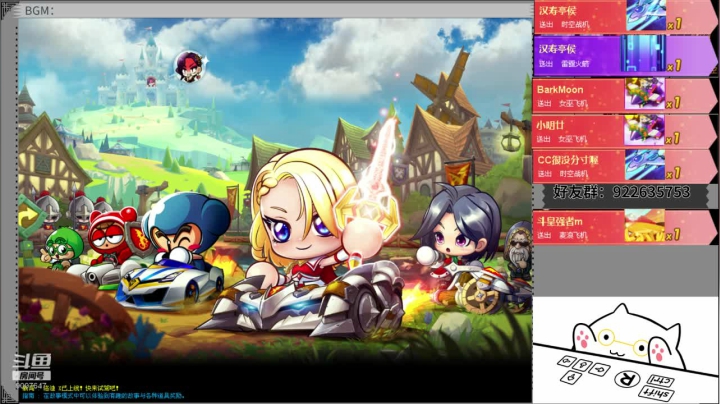Click the bongo cat's face with glasses
Viewport: 720px width, 404px height.
coord(624,342)
